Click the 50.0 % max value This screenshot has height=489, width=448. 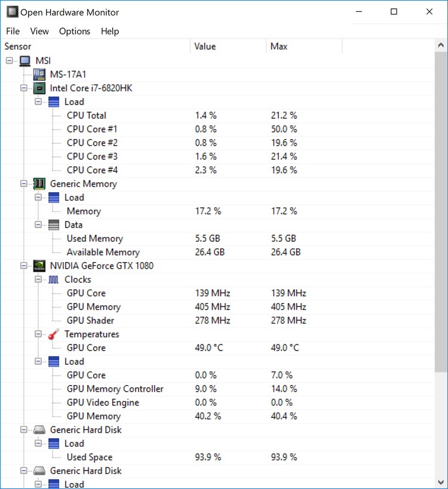pyautogui.click(x=284, y=129)
